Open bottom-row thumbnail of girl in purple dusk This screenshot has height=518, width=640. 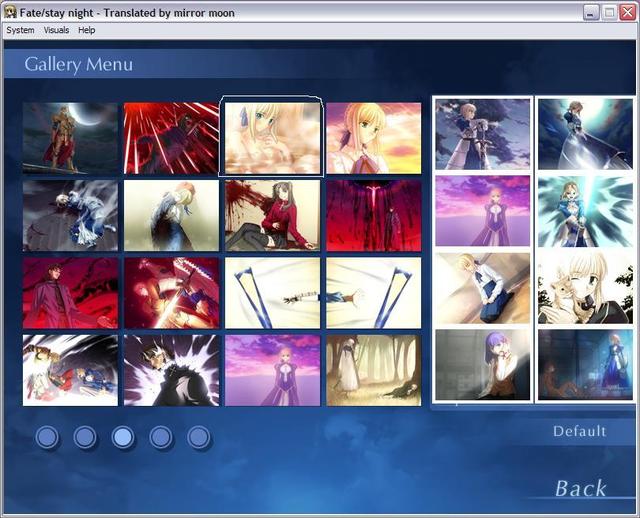[x=273, y=370]
